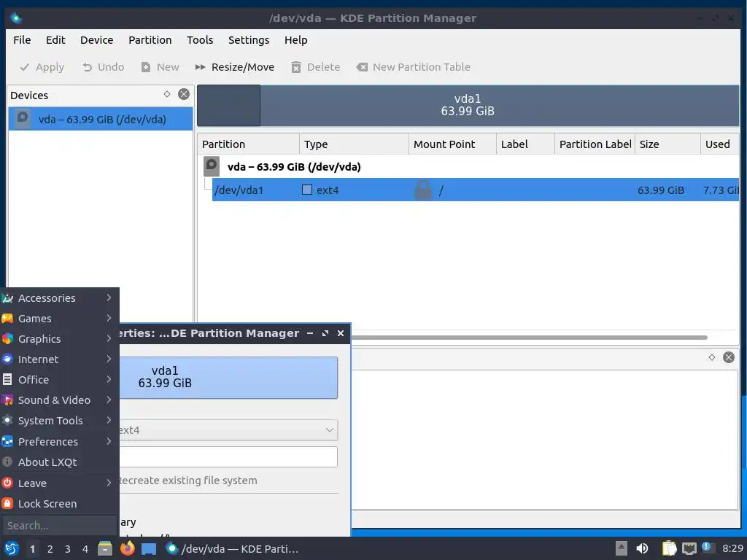
Task: Click vda1 block in partition graph
Action: coord(468,105)
